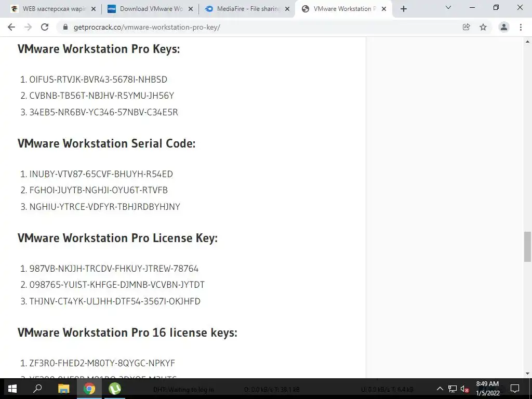Close the active VMware Workstation tab
The width and height of the screenshot is (532, 399).
click(x=384, y=9)
